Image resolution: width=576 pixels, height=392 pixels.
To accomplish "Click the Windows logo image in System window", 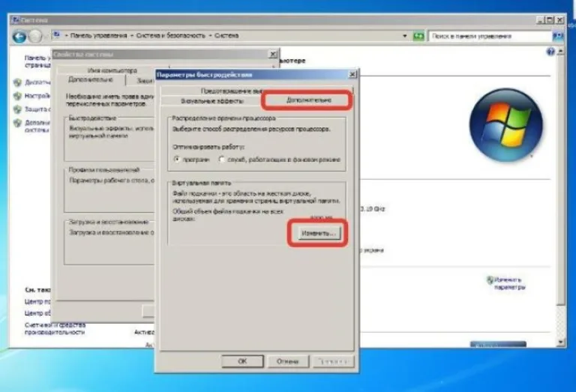I will tap(506, 124).
